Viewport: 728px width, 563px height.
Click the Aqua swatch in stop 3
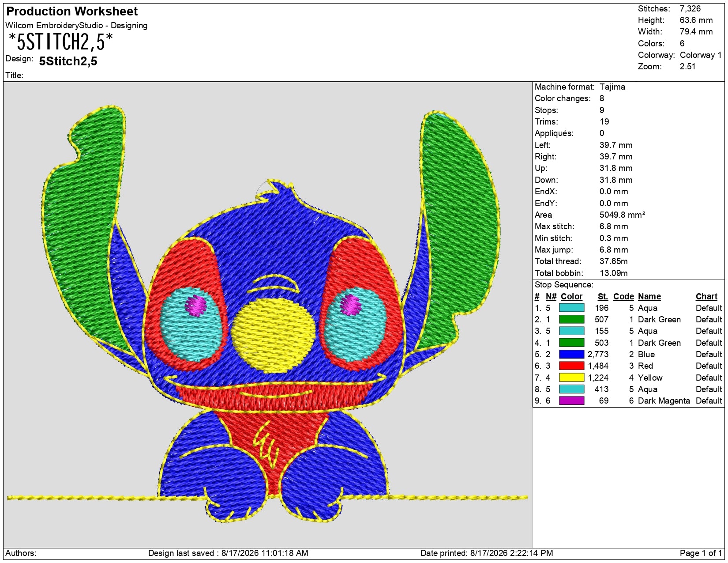tap(571, 331)
